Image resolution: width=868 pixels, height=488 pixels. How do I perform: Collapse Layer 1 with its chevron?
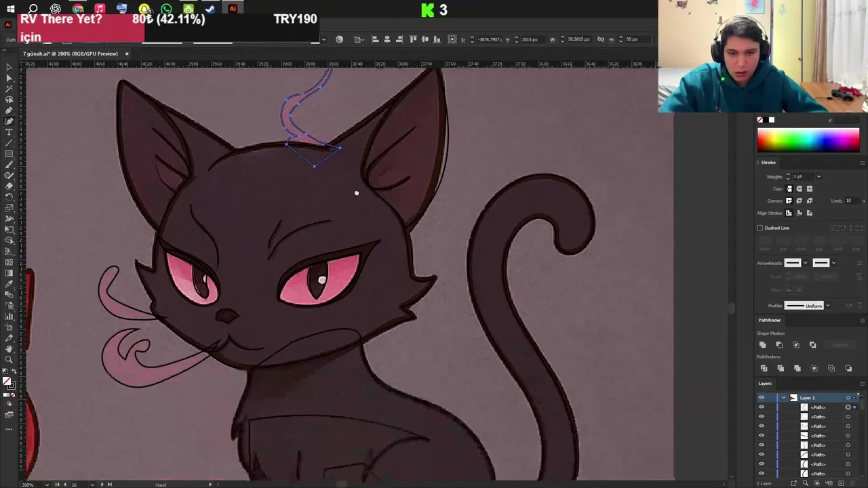pos(784,398)
